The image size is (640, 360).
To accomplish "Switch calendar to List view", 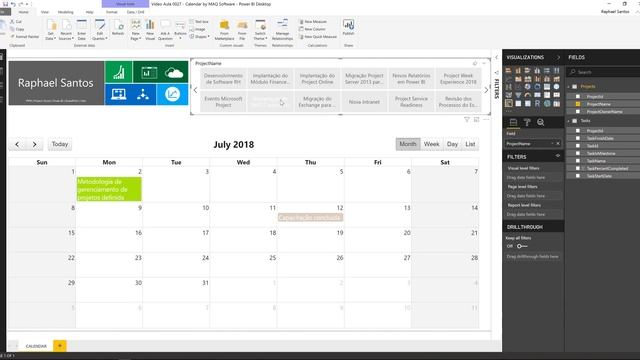I will tap(470, 144).
